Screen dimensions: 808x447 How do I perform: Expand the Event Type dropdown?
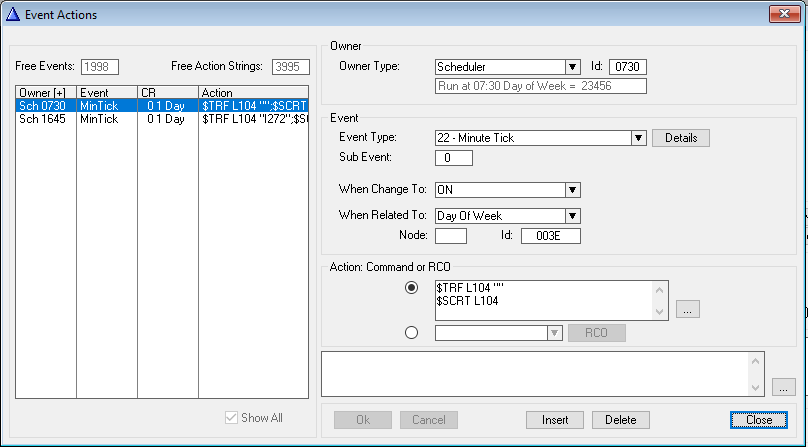tap(638, 138)
